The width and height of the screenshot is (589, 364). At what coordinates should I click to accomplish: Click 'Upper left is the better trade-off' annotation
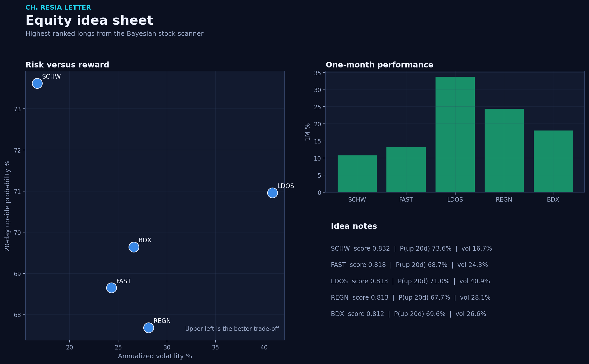[x=232, y=329]
